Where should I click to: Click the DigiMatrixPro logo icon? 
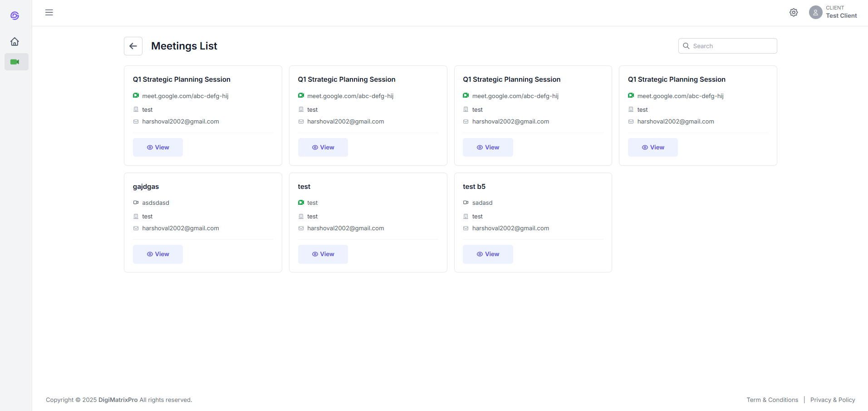click(15, 16)
